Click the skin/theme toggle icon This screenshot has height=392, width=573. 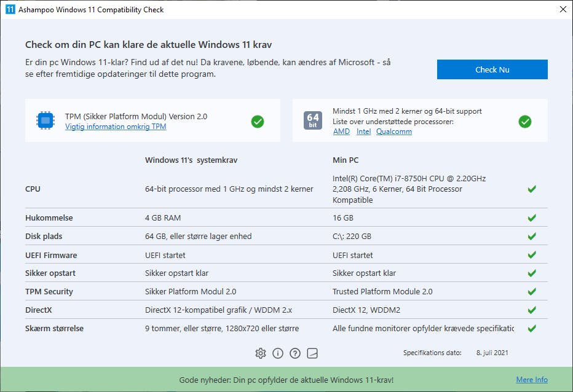pos(312,353)
